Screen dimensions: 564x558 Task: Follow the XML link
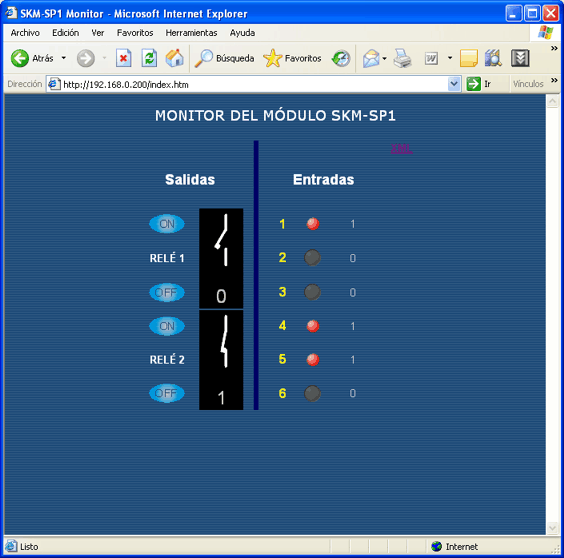(401, 148)
